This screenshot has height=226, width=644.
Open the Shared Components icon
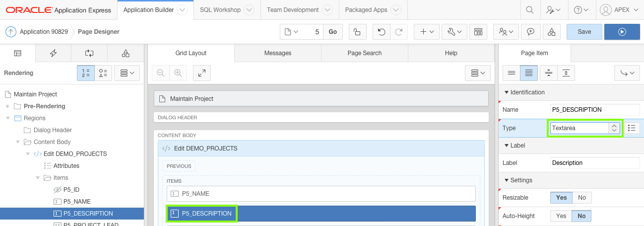click(551, 32)
